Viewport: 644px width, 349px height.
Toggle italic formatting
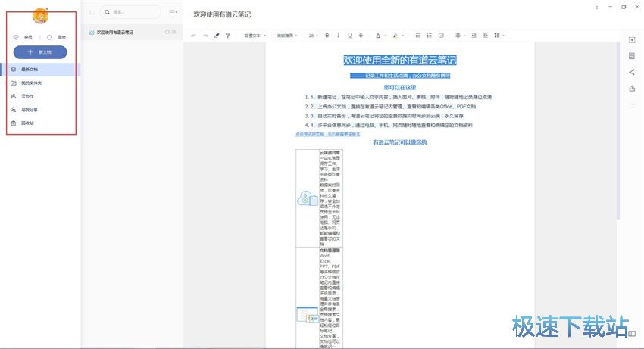point(339,36)
